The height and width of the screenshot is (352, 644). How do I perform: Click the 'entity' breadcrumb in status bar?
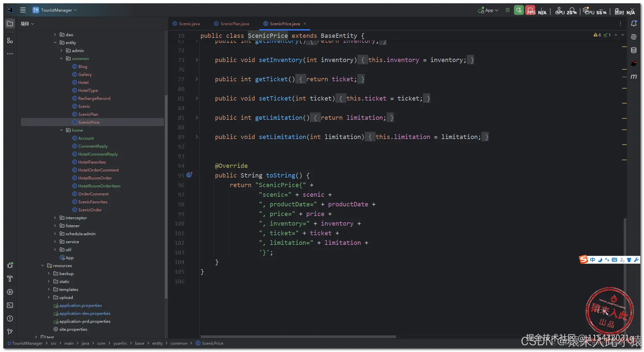(157, 343)
